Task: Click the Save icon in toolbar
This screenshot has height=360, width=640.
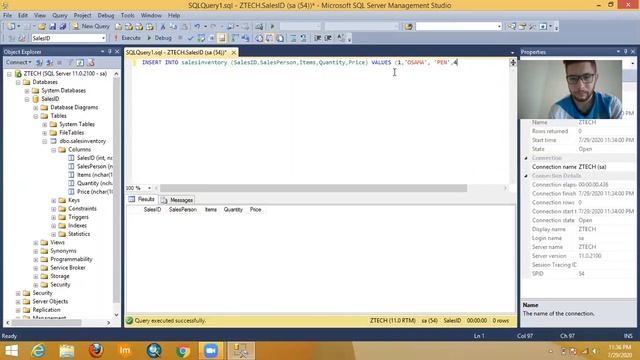Action: click(x=53, y=27)
